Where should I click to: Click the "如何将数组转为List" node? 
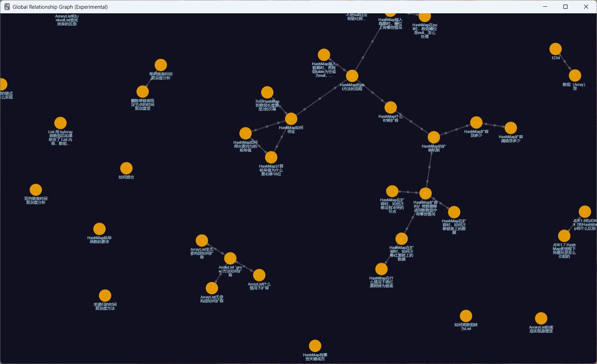466,316
